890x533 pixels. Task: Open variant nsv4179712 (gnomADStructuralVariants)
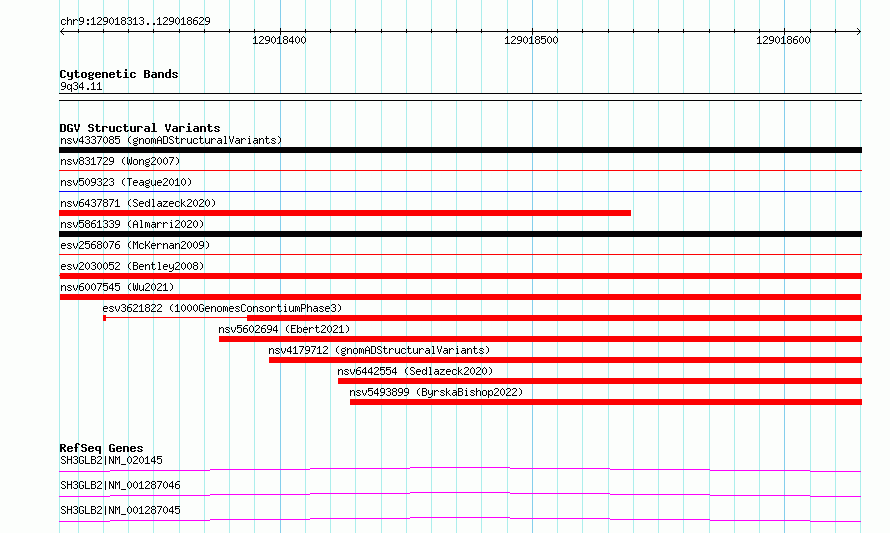point(379,350)
